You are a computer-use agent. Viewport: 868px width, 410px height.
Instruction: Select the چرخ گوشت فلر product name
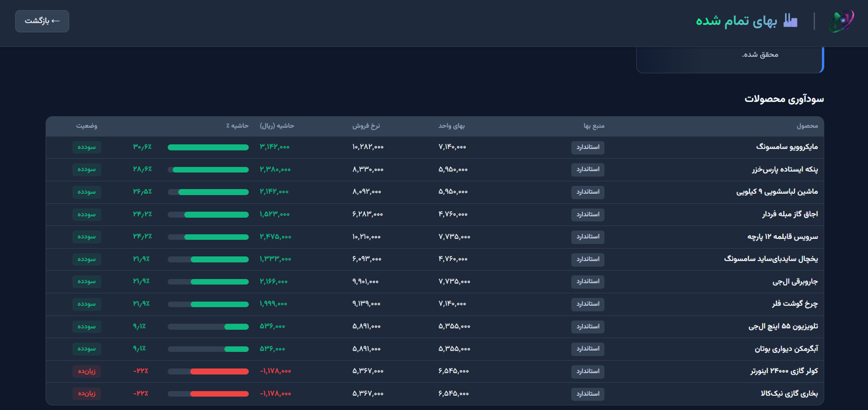coord(795,304)
